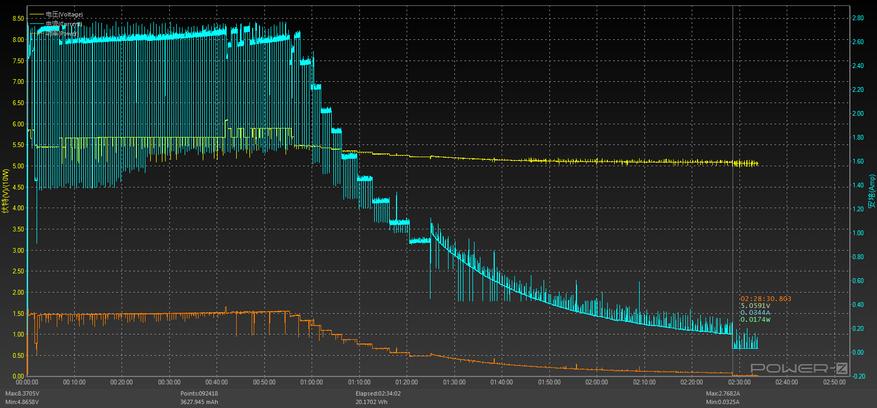Select the 5.0591V cursor voltage value

pyautogui.click(x=756, y=305)
